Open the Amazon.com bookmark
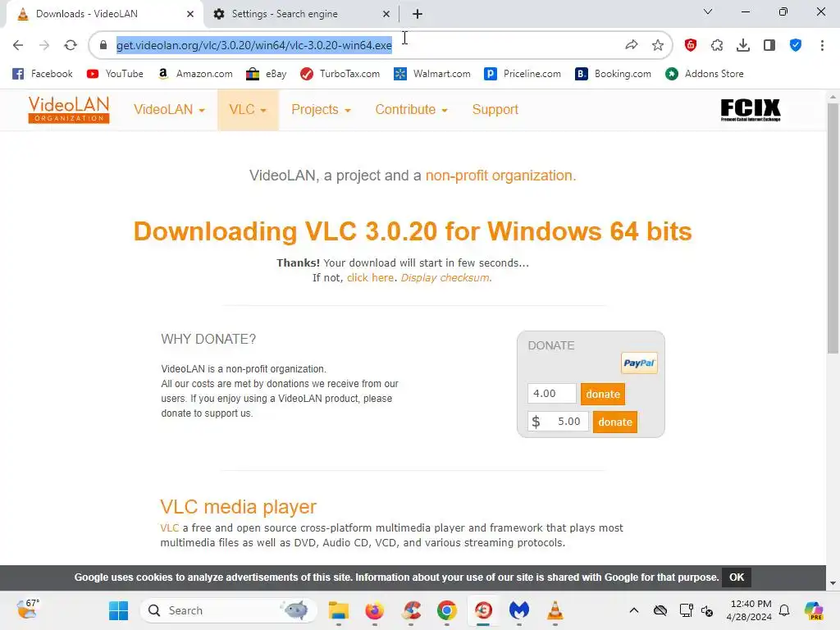Screen dimensions: 840x630 tap(195, 74)
